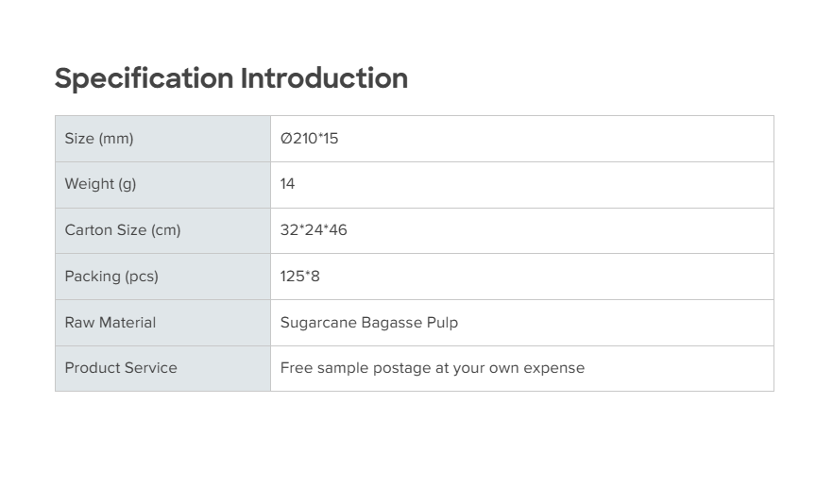Click the weight value "14"

pos(288,184)
